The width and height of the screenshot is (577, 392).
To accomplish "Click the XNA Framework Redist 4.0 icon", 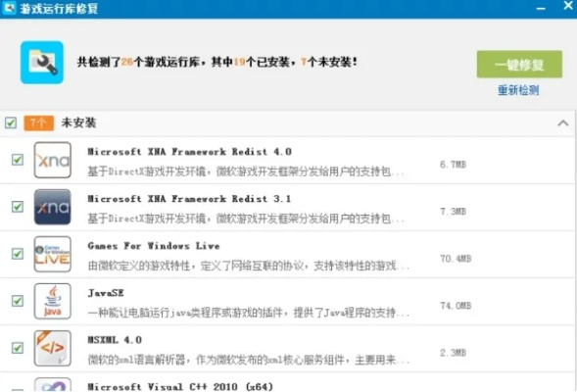I will [x=53, y=160].
